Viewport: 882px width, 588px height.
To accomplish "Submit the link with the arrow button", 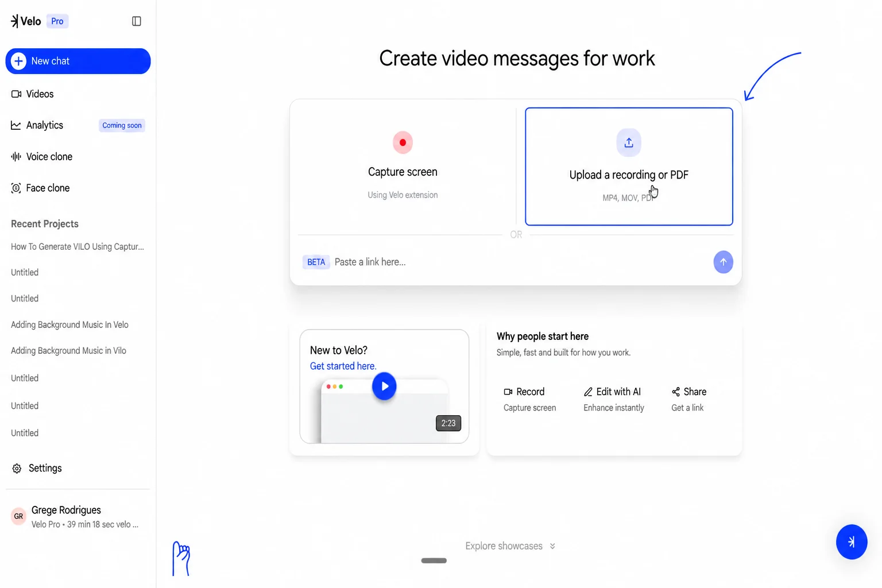I will point(724,262).
